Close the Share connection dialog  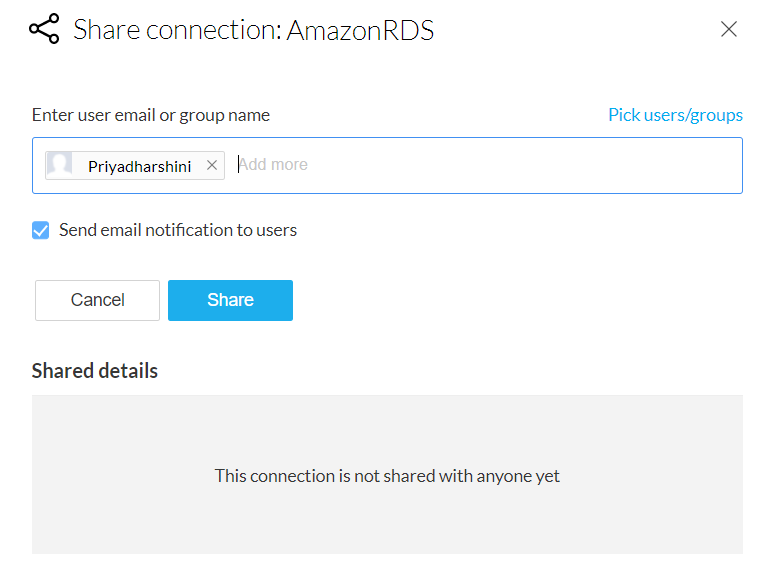(x=729, y=30)
